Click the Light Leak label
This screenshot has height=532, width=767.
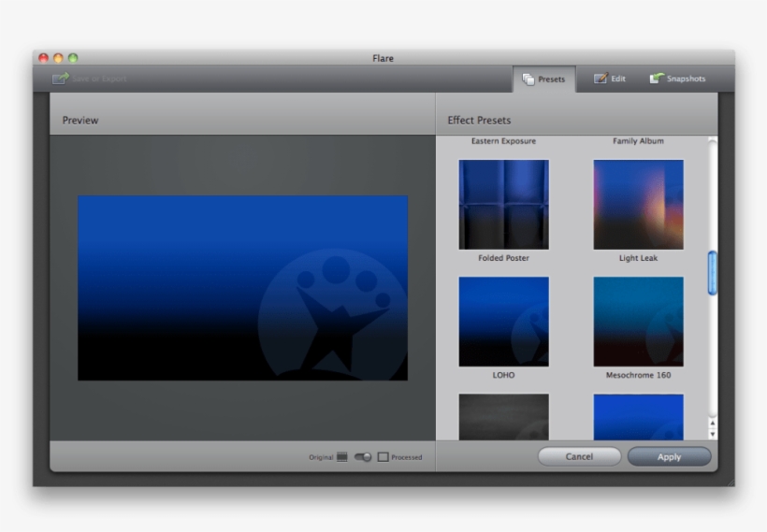tap(638, 258)
